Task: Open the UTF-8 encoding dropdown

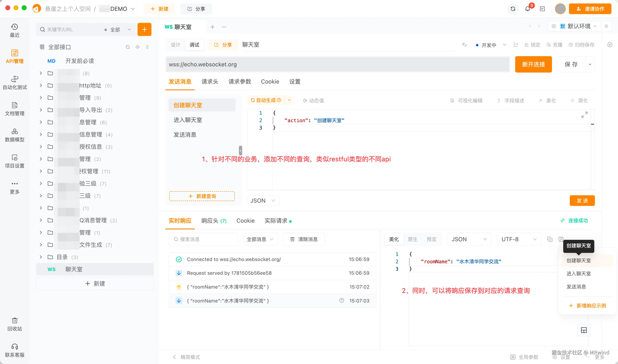Action: [519, 239]
